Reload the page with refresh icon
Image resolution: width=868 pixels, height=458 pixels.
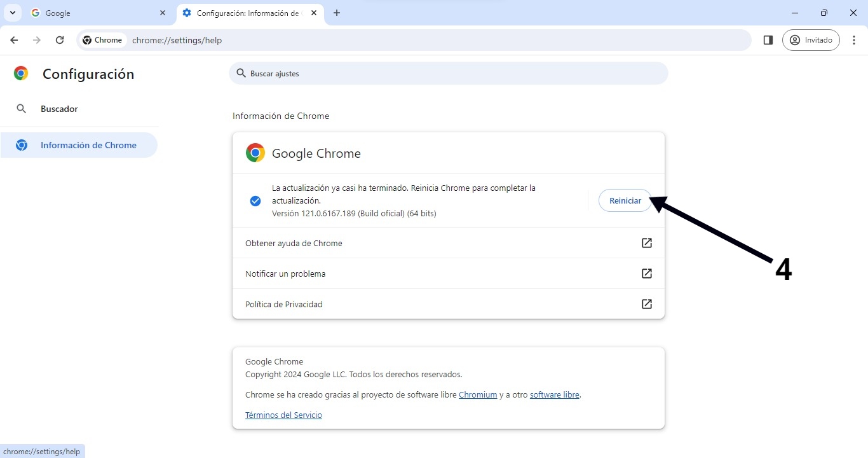pyautogui.click(x=60, y=40)
